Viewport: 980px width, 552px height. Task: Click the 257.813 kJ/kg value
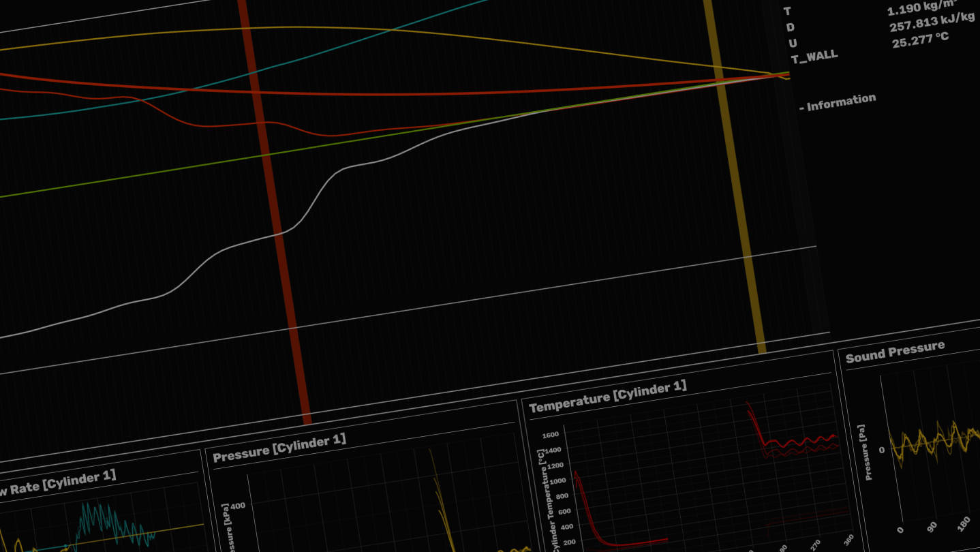pyautogui.click(x=932, y=22)
